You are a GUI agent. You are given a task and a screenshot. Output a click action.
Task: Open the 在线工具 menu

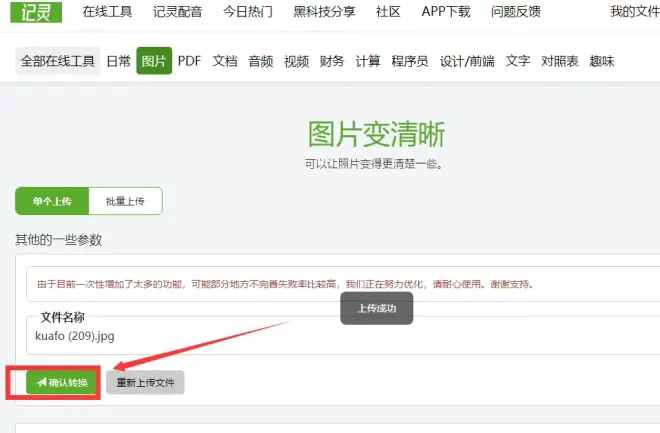107,12
